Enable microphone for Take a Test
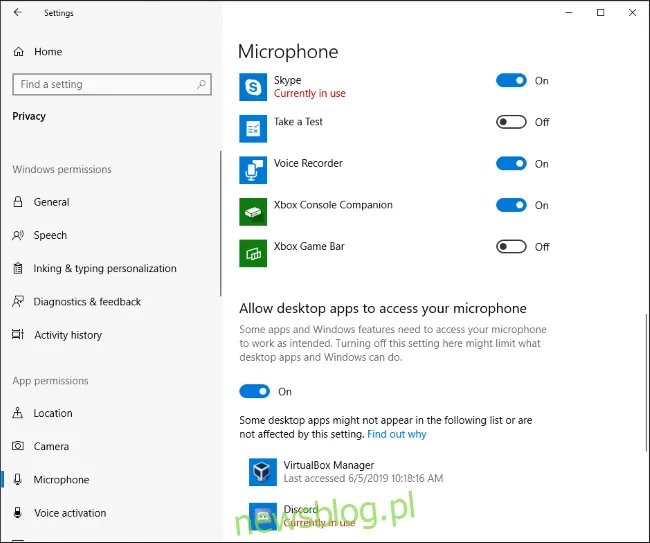 pos(511,122)
